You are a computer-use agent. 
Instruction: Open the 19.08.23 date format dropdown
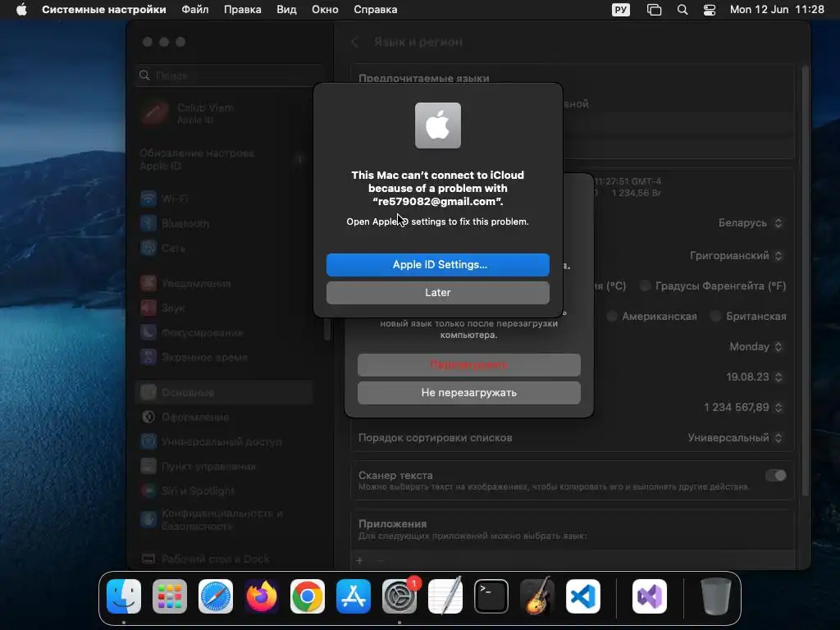coord(755,377)
